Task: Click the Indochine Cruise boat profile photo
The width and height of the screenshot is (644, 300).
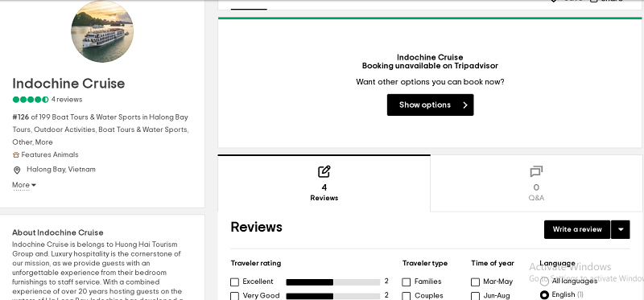Action: pos(102,31)
